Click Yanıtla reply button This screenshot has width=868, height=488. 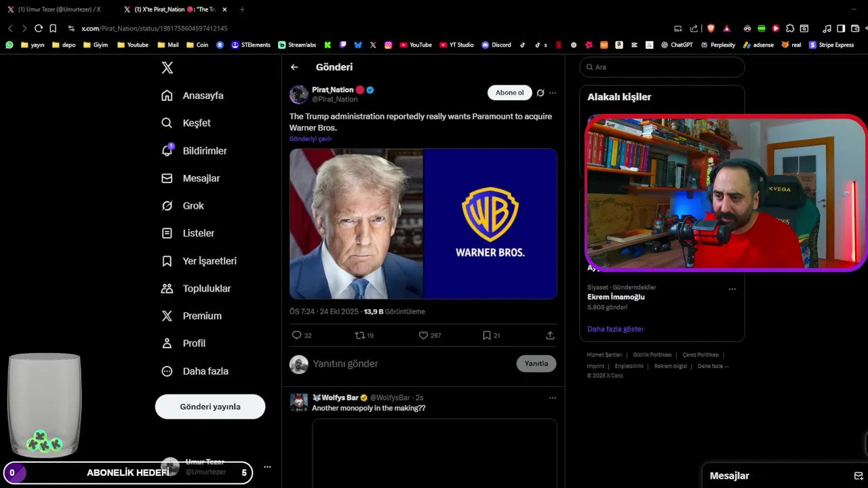pyautogui.click(x=536, y=364)
